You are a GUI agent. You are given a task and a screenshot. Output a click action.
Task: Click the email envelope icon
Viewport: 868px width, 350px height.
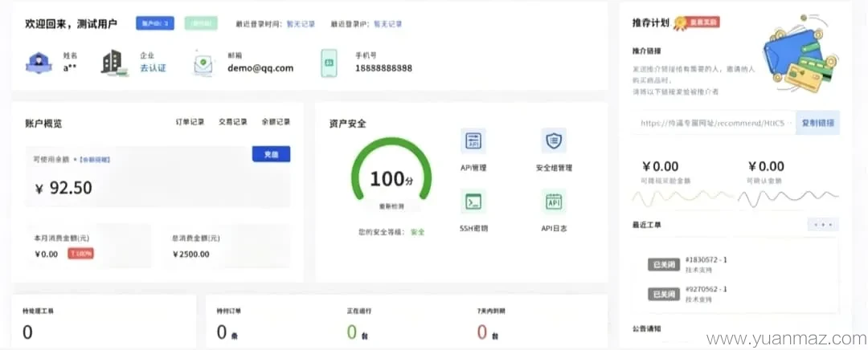pyautogui.click(x=203, y=63)
